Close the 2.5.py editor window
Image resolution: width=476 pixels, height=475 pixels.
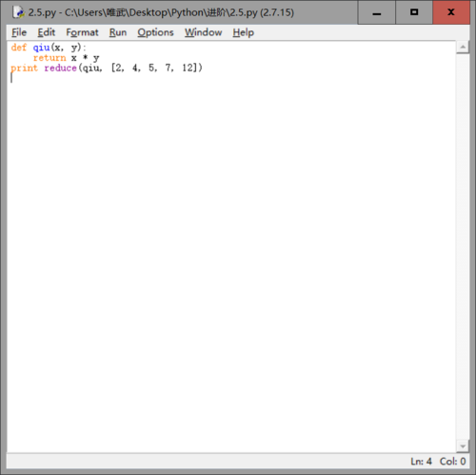451,12
